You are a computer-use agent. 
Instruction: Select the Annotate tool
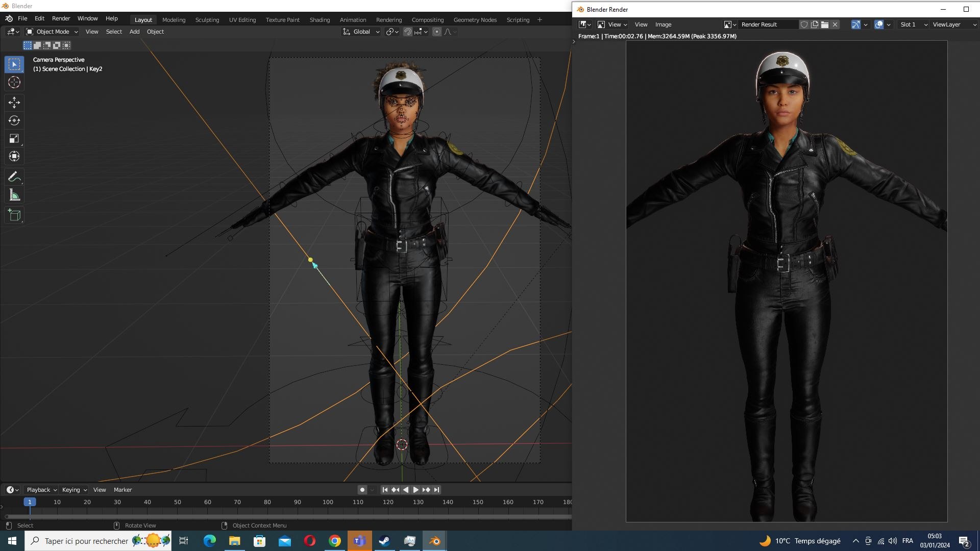click(x=14, y=177)
